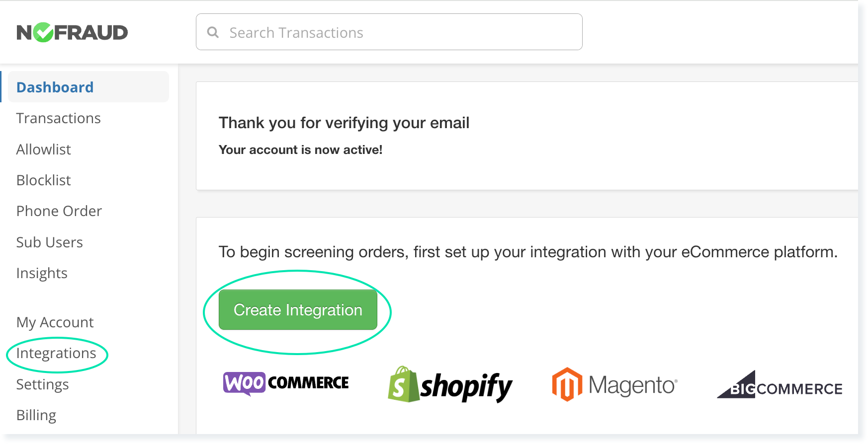Go to the Blocklist page
Viewport: 868px width, 444px height.
[x=43, y=180]
